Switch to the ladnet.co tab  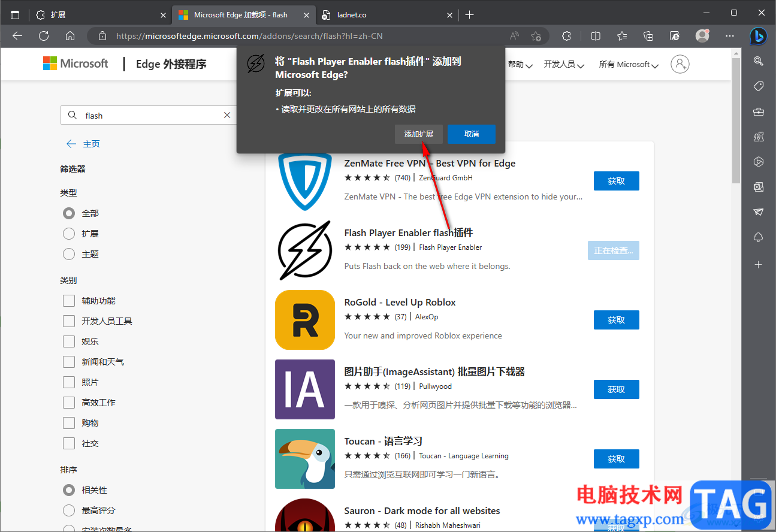[387, 15]
